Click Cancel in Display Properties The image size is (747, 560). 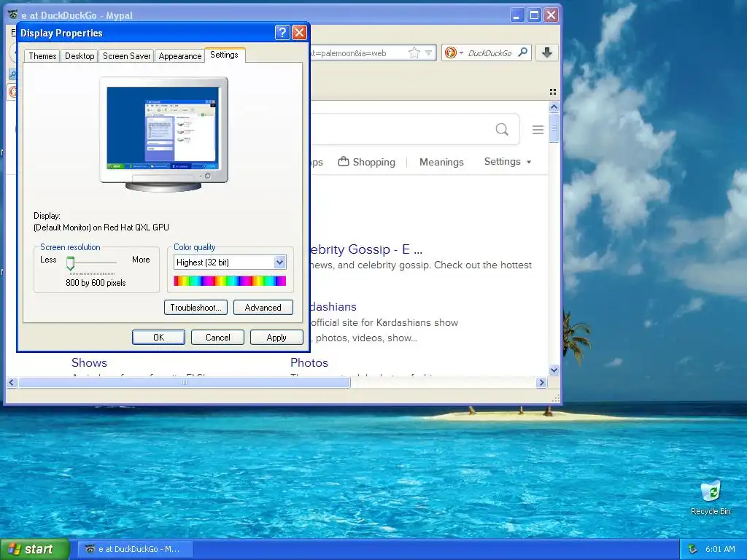point(217,337)
